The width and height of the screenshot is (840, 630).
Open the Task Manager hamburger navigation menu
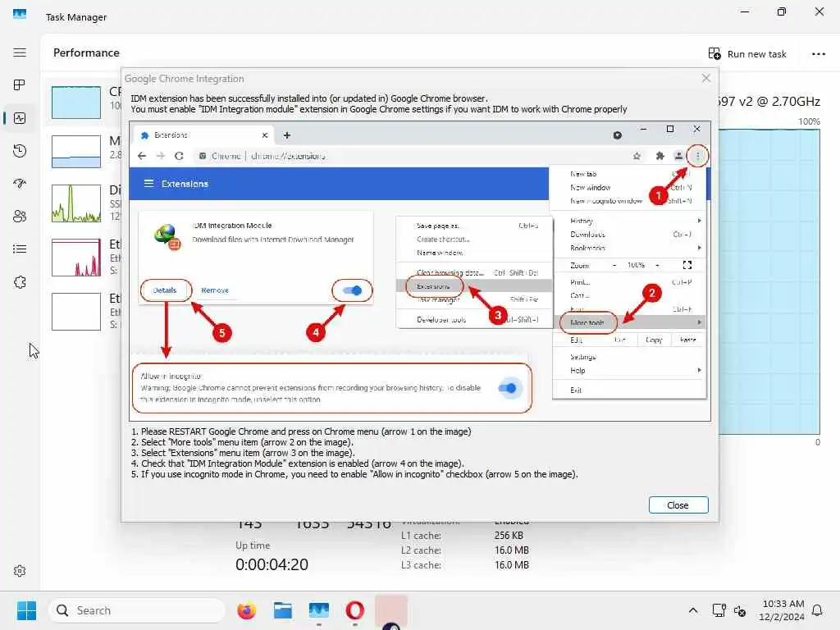coord(20,52)
